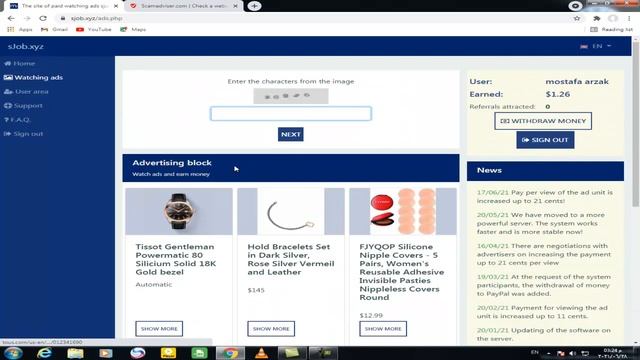
Task: Click FJYQOP Silicone Nipple Covers title
Action: coord(402,272)
